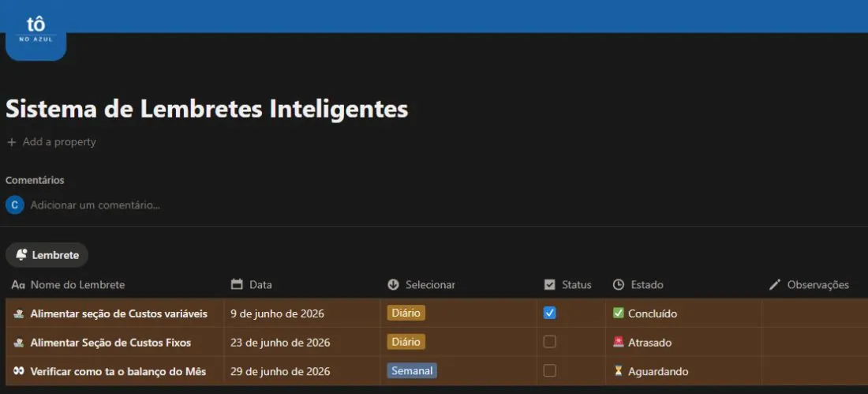Open the 'Alimentar Seção de Custos Fixos' reminder
868x394 pixels.
[110, 343]
